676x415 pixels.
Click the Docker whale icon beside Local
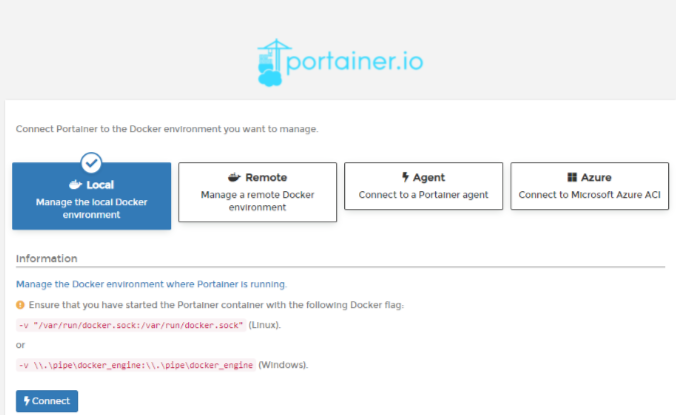pos(75,185)
